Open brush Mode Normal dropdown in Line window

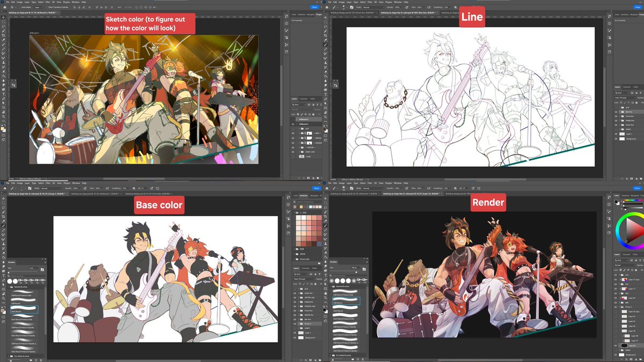374,8
